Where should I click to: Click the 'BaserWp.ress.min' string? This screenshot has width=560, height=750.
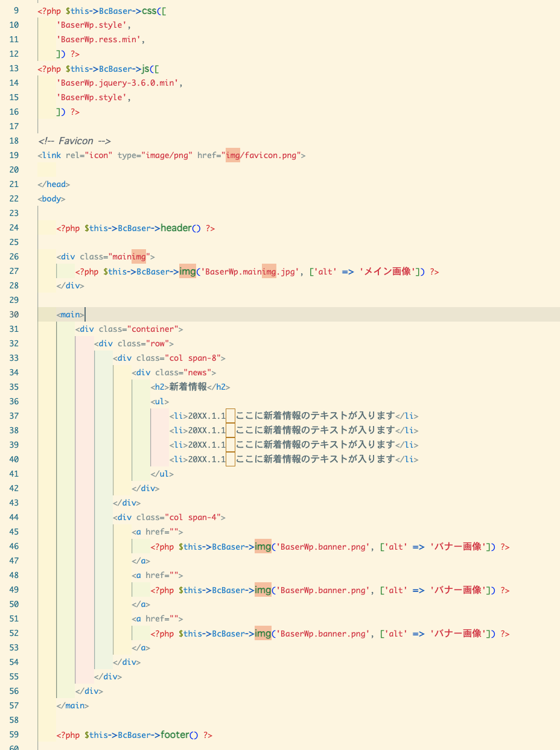pyautogui.click(x=101, y=39)
